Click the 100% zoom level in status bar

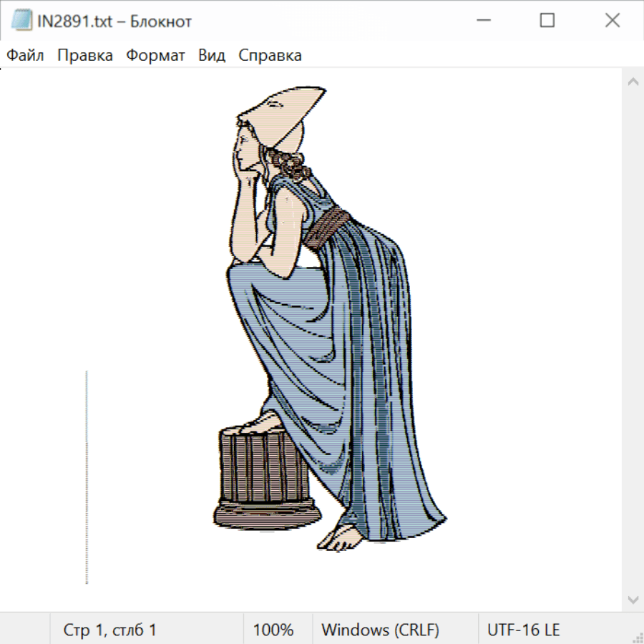pos(273,630)
